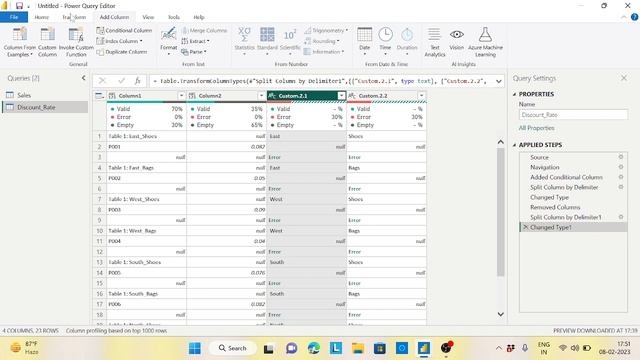The image size is (640, 360).
Task: Click Merge Columns
Action: tap(204, 31)
